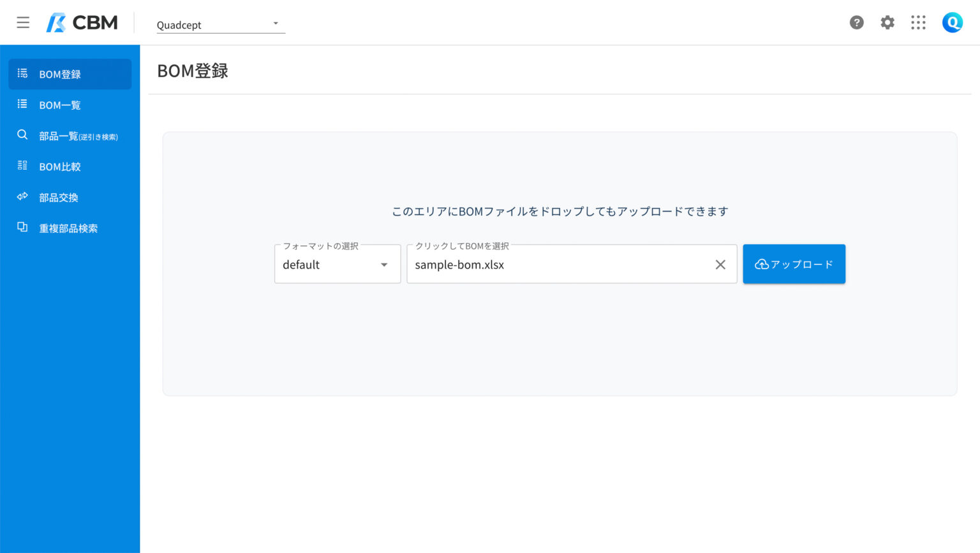Click the 部品交換 swap arrows icon
The image size is (980, 553).
[x=22, y=196]
